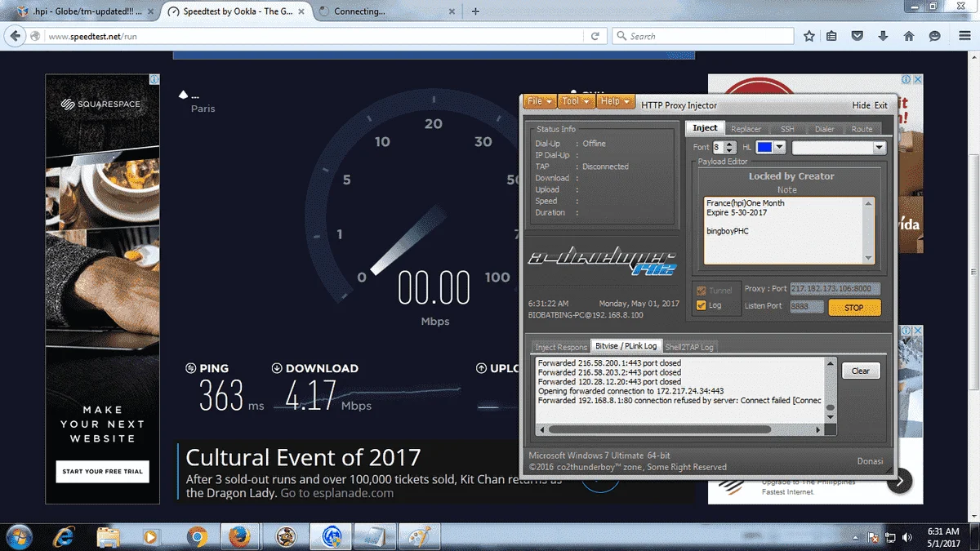Screen dimensions: 980x551
Task: Open a new Firefox tab
Action: pos(475,11)
